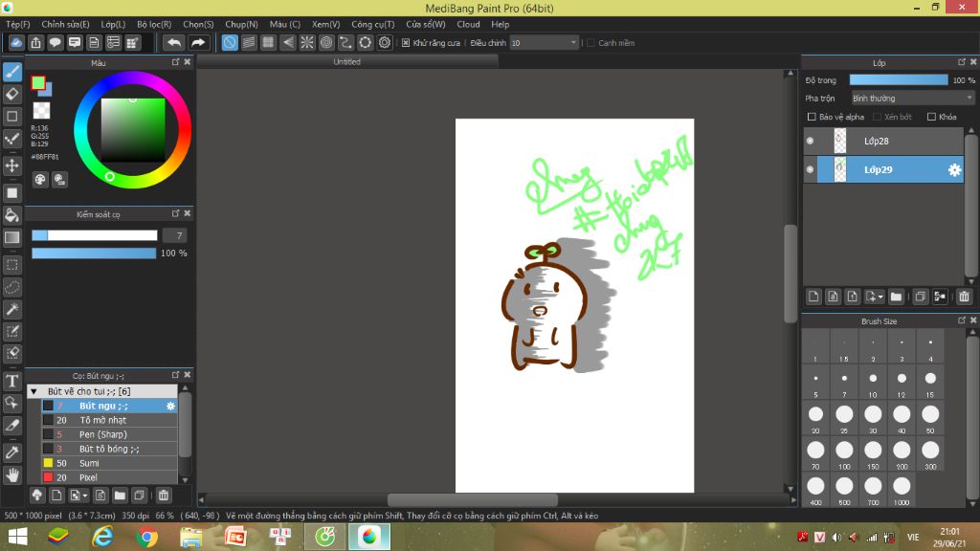The image size is (980, 551).
Task: Choose brush size 100 preset
Action: tap(844, 454)
